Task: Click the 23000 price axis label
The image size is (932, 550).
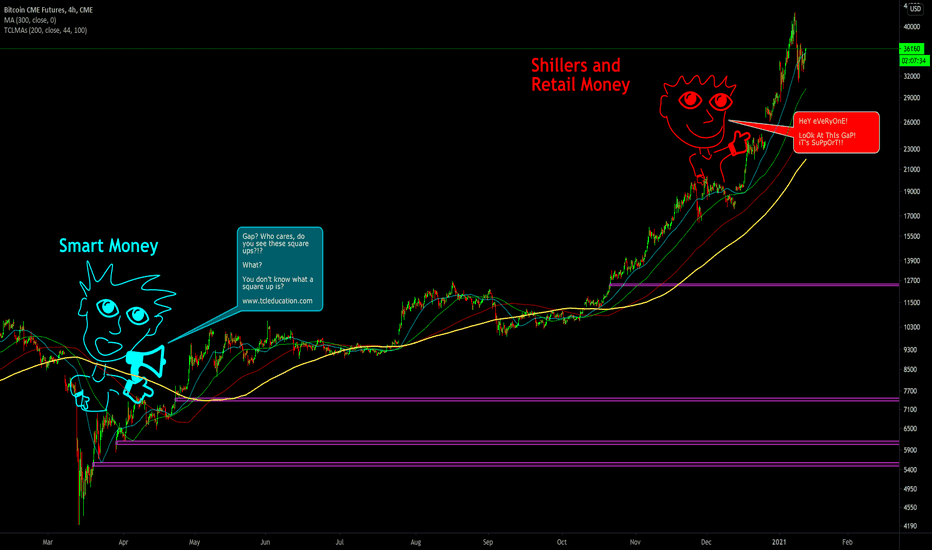Action: (x=911, y=149)
